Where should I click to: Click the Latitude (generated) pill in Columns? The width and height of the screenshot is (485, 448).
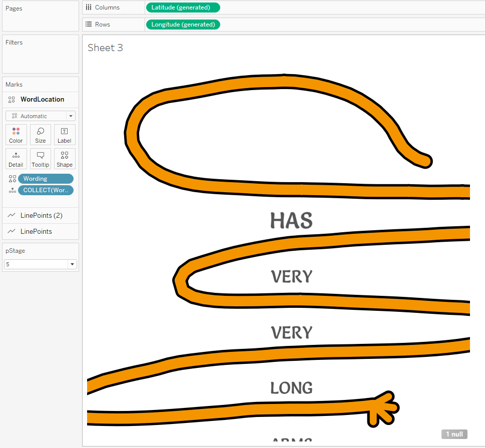click(183, 8)
